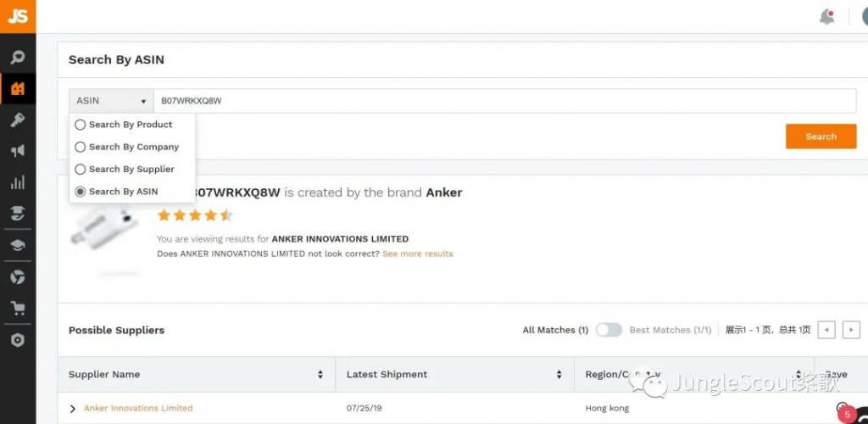The height and width of the screenshot is (424, 868).
Task: Select the Search By Supplier radio option
Action: (x=81, y=169)
